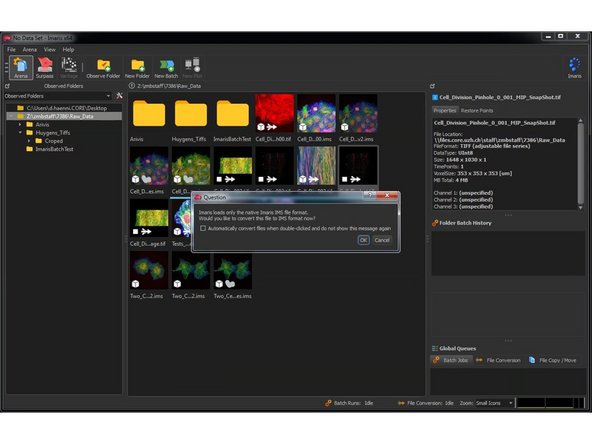The width and height of the screenshot is (592, 444).
Task: Expand the Croped tree node
Action: 29,141
